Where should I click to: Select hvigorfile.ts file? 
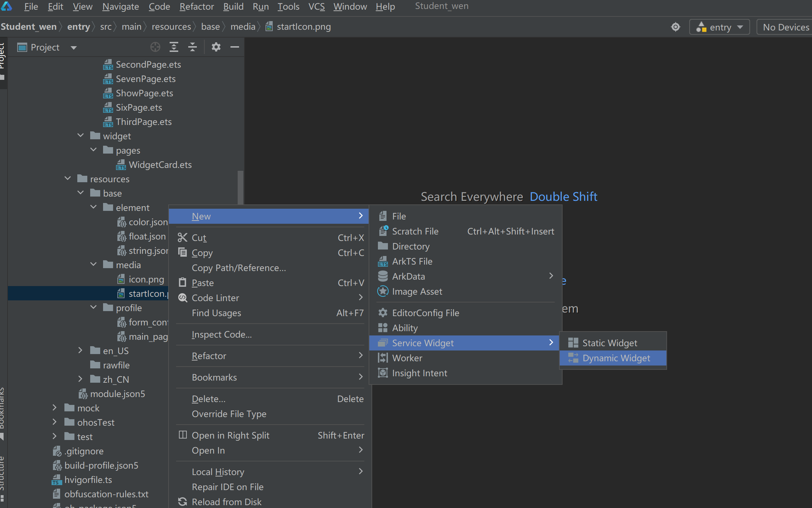point(88,480)
